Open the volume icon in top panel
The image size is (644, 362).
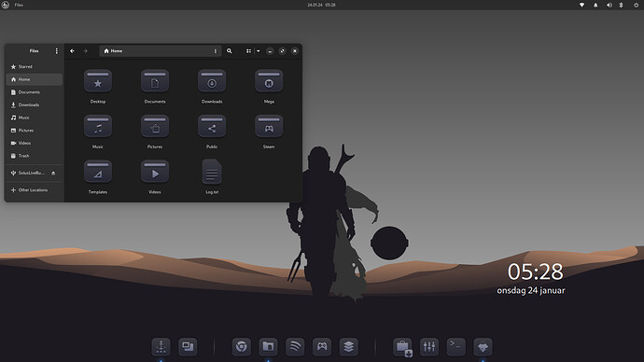tap(609, 5)
